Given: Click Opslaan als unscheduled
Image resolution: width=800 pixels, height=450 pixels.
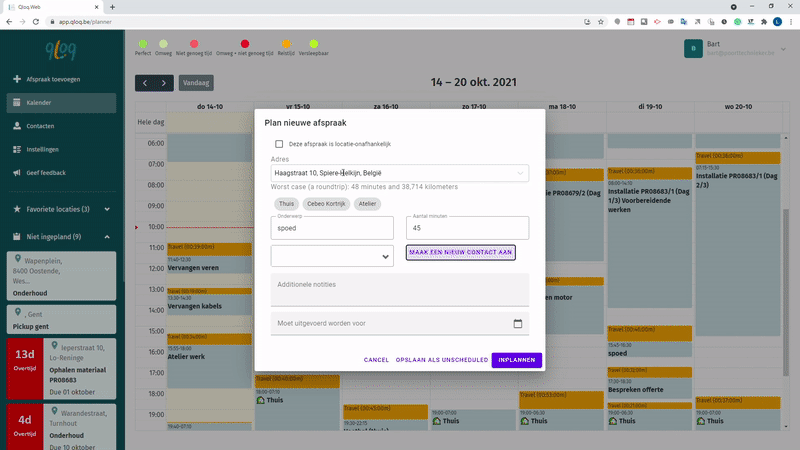Looking at the screenshot, I should point(441,360).
